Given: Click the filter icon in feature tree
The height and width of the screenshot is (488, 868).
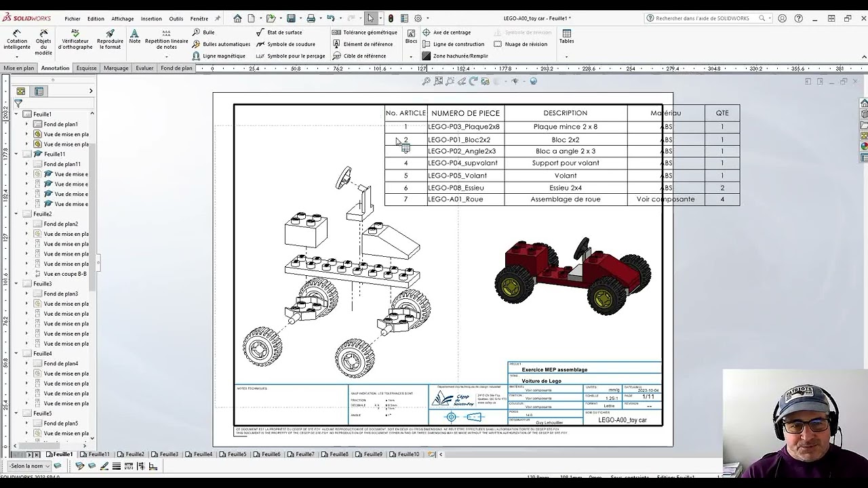Looking at the screenshot, I should pyautogui.click(x=18, y=103).
